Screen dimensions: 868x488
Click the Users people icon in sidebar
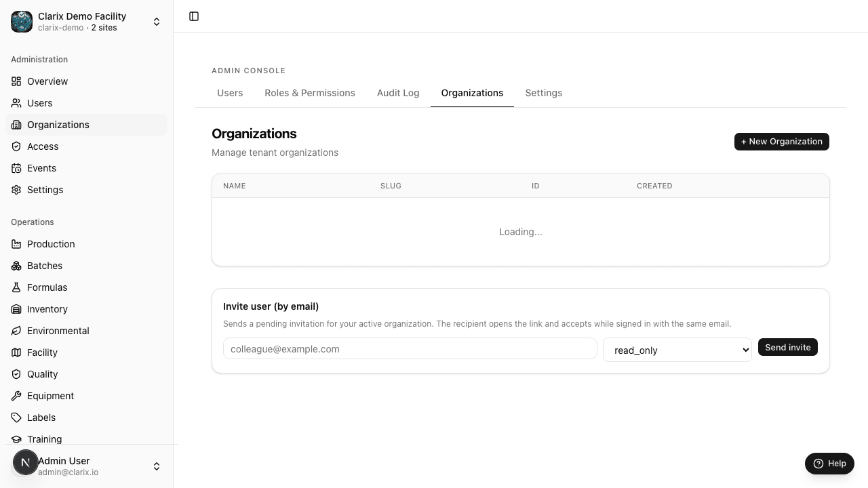pos(16,103)
